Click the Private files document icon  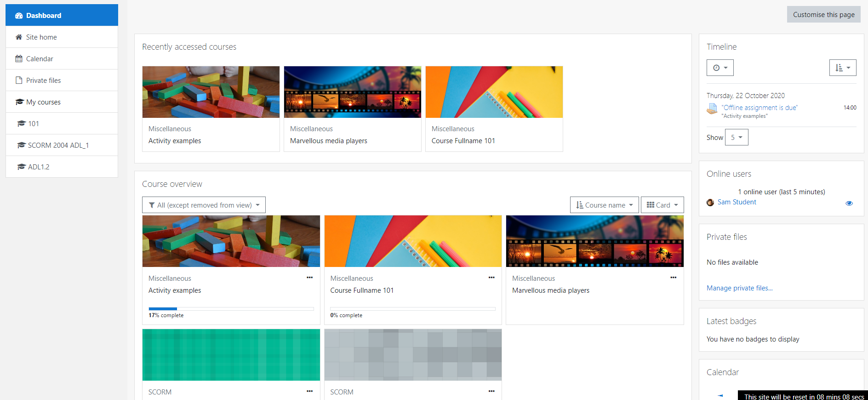coord(19,81)
